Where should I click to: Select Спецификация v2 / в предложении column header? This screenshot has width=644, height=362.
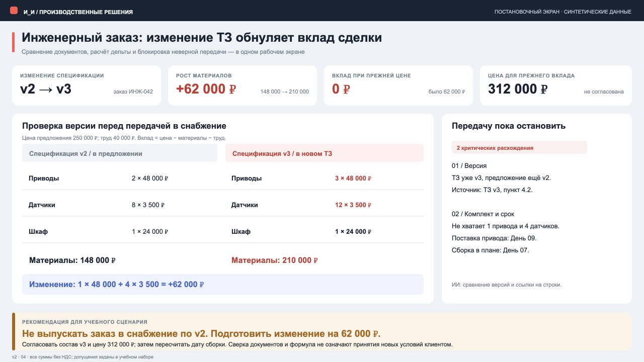[120, 153]
